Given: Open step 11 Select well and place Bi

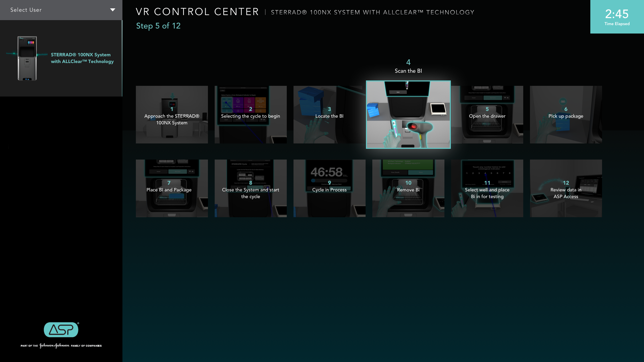Looking at the screenshot, I should tap(487, 188).
